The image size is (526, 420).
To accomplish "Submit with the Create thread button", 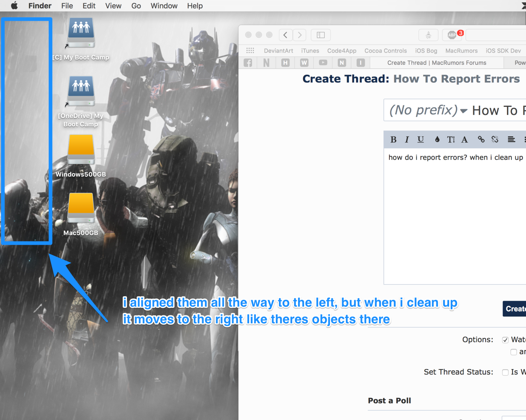I will tap(514, 309).
